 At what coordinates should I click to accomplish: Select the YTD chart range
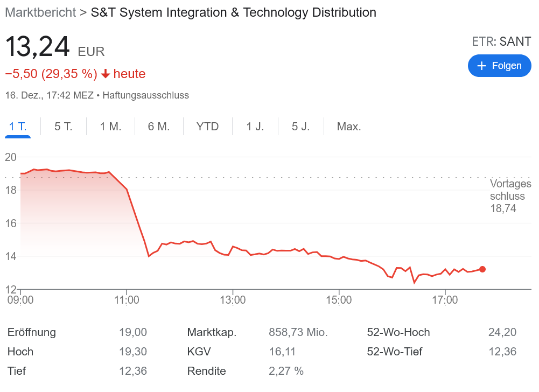click(207, 127)
